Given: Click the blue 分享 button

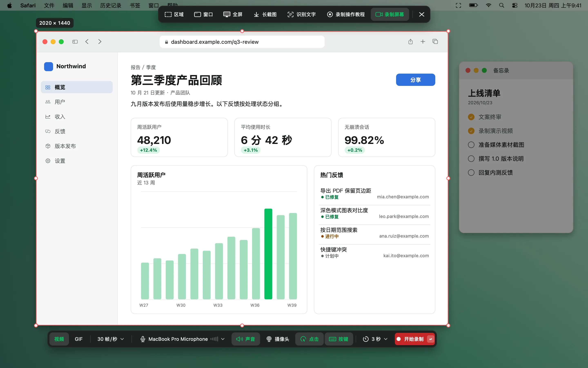Looking at the screenshot, I should 415,80.
